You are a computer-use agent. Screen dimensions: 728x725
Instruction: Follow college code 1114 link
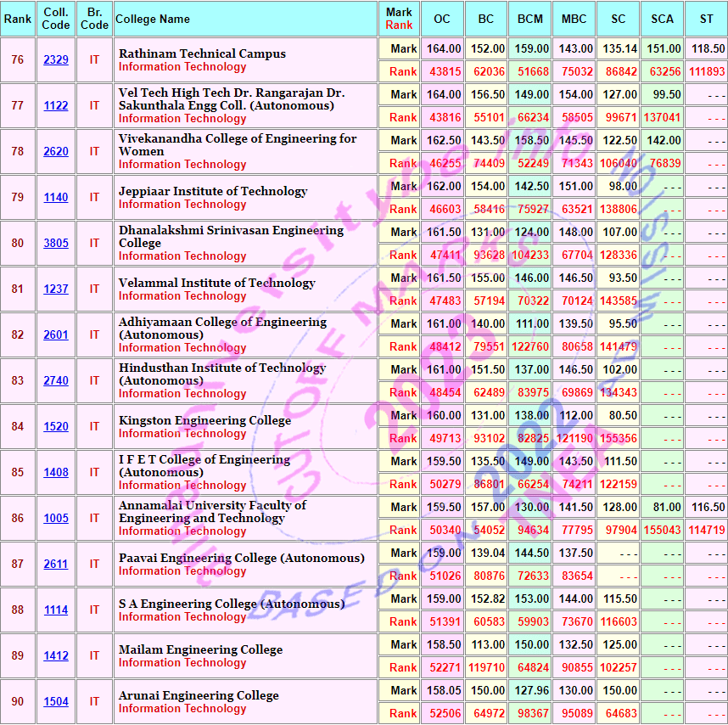point(56,610)
